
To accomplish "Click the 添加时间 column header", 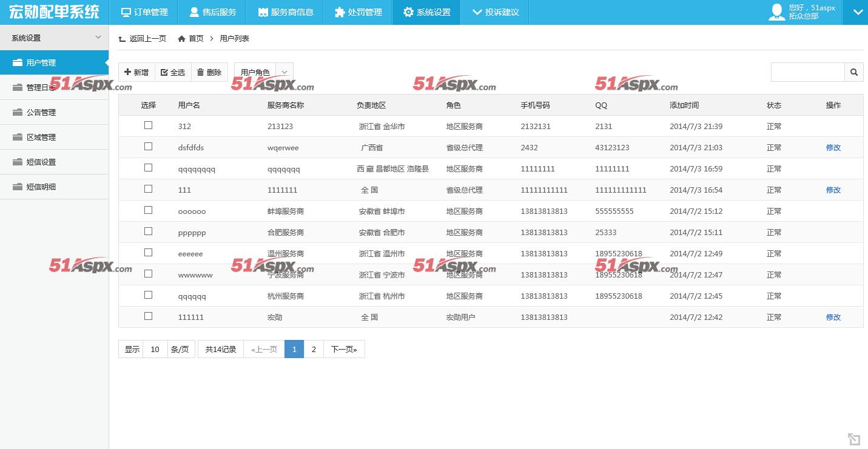I will (x=684, y=105).
